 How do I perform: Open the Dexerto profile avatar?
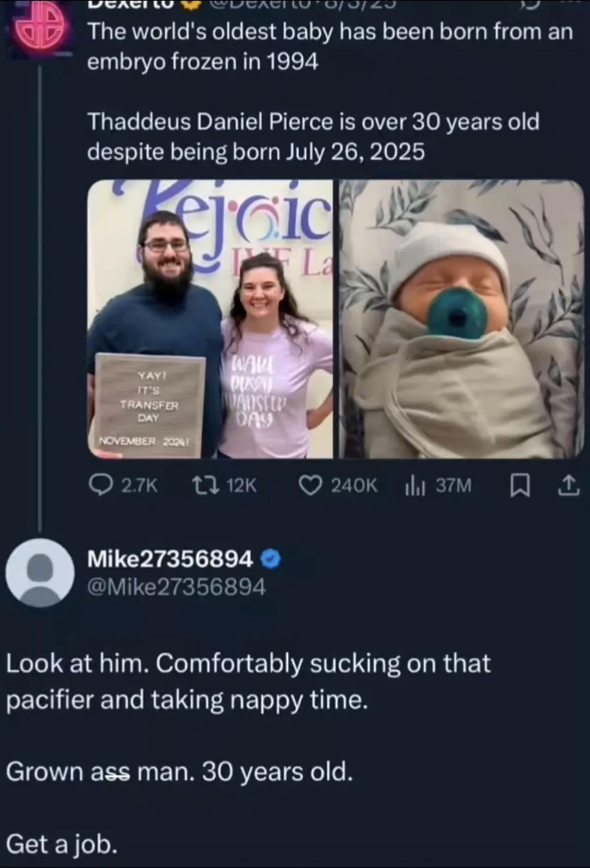41,27
